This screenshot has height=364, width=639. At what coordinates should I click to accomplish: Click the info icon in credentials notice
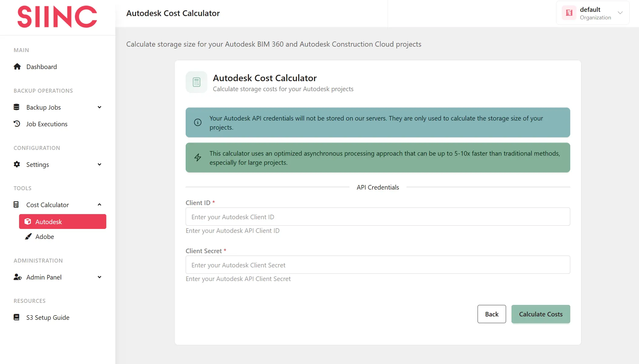[198, 122]
